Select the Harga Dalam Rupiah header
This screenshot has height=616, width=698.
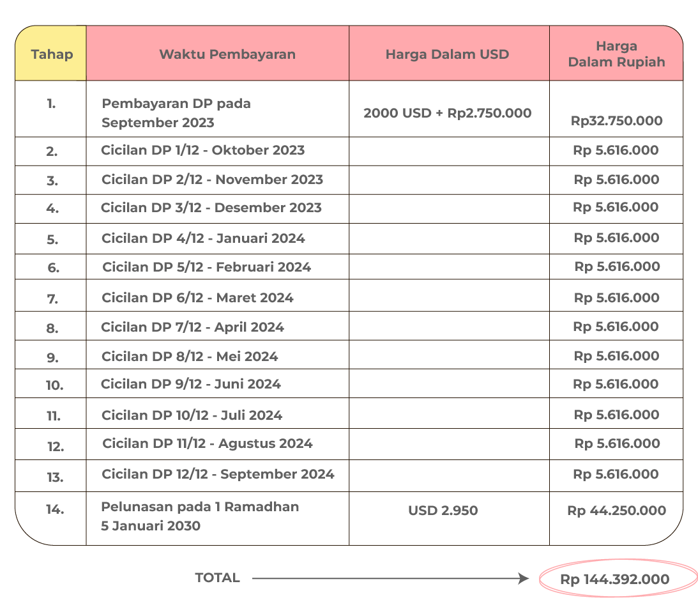[x=616, y=54]
